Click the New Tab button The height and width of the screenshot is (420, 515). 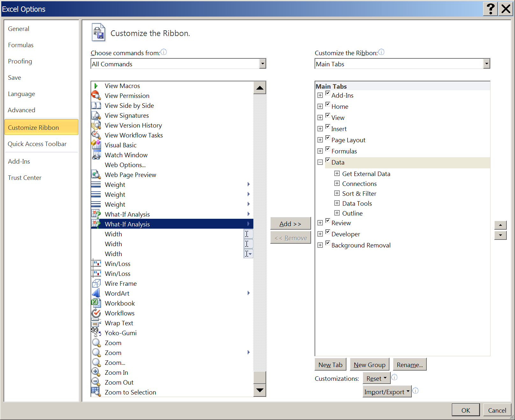tap(330, 365)
